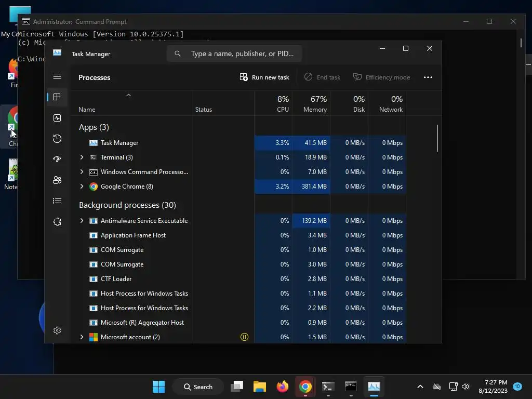Click the Run new task button

click(264, 77)
